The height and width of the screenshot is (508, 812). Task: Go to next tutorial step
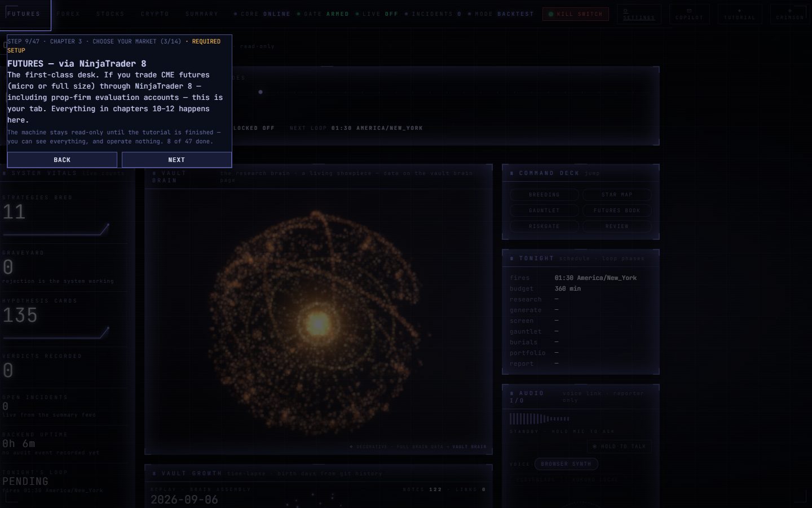pyautogui.click(x=176, y=160)
